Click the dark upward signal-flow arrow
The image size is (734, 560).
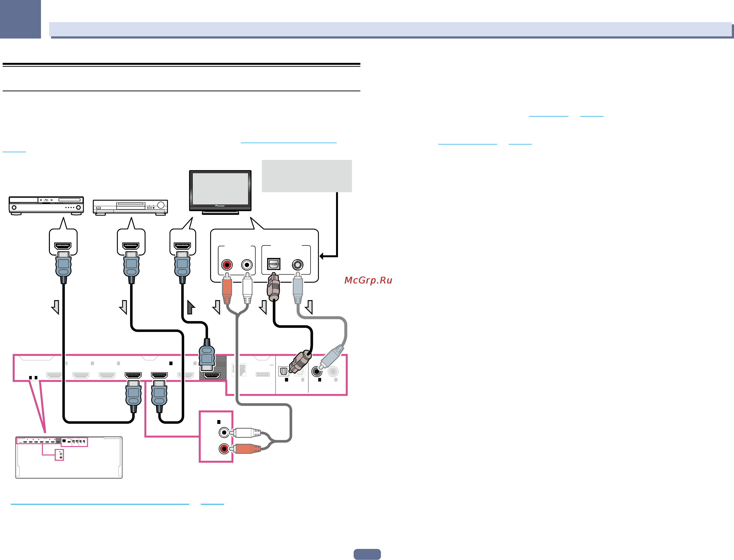(x=191, y=307)
